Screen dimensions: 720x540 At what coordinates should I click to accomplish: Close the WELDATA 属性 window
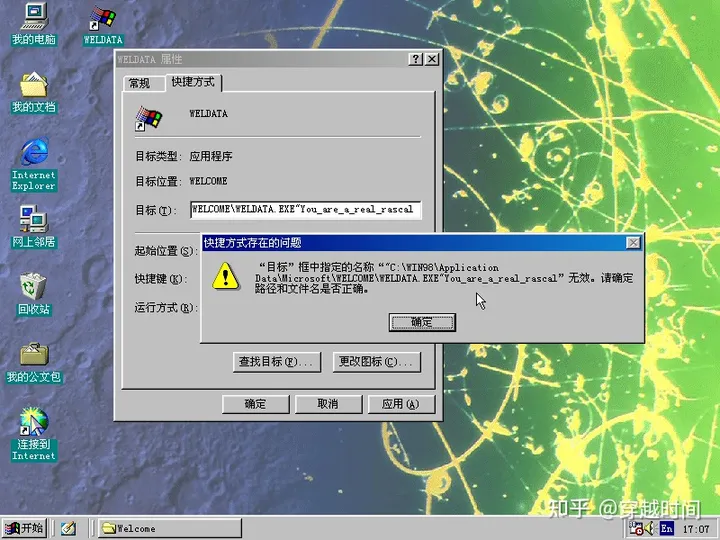[x=432, y=59]
